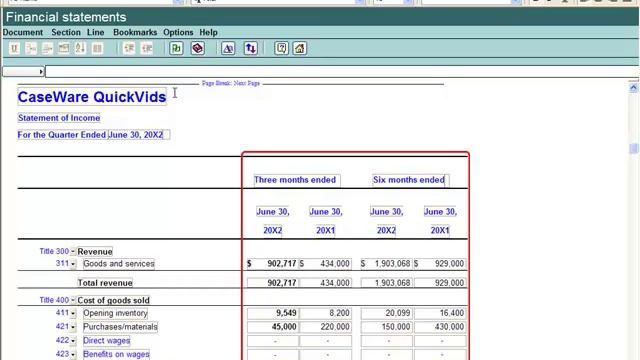
Task: Click the Cost of goods sold title
Action: pos(113,300)
